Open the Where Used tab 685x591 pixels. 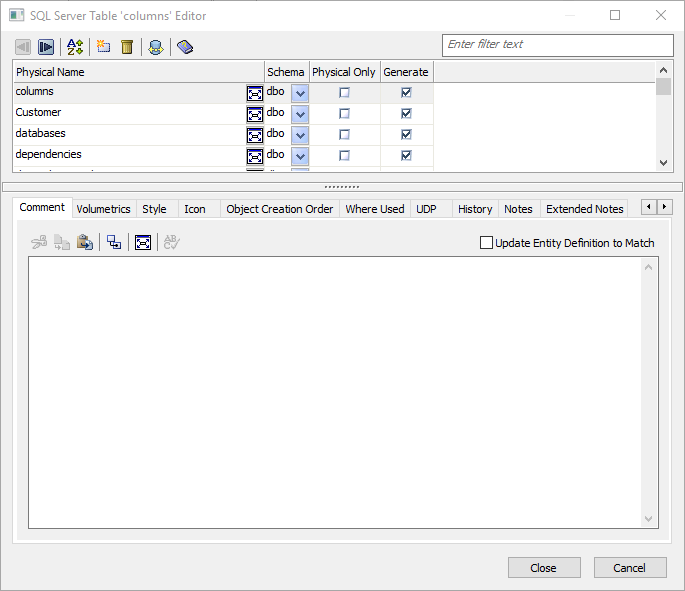pos(374,209)
